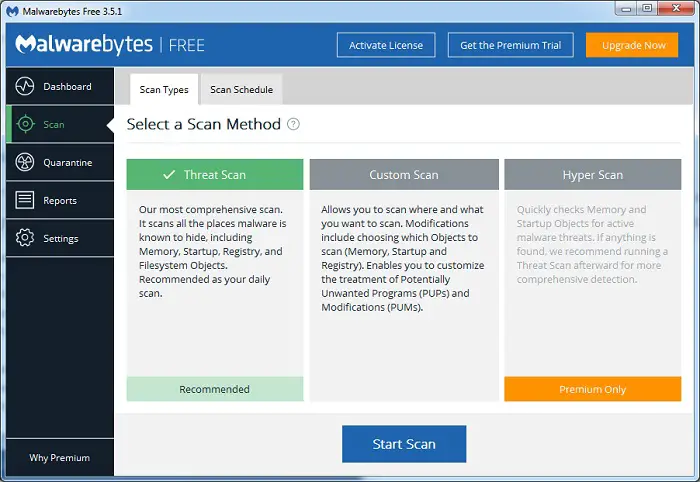This screenshot has height=482, width=700.
Task: Click Malwarebytes Free 3.5.1 window title
Action: 72,12
